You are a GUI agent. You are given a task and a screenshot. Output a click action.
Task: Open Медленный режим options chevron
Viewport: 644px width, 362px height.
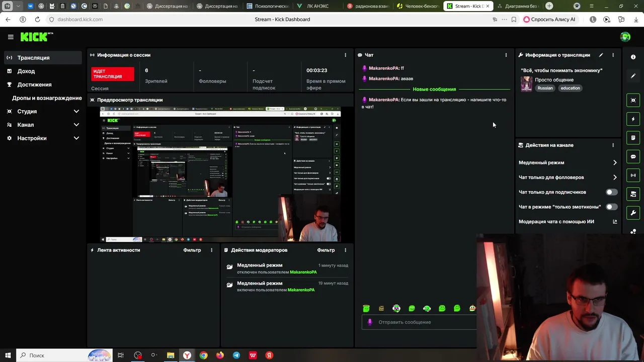pyautogui.click(x=615, y=163)
